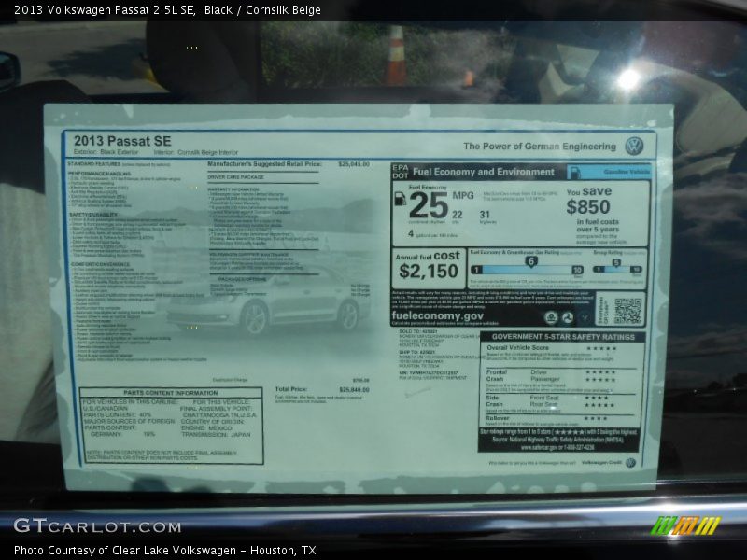Image resolution: width=747 pixels, height=560 pixels.
Task: Click the QR code on fuel label
Action: [x=627, y=310]
